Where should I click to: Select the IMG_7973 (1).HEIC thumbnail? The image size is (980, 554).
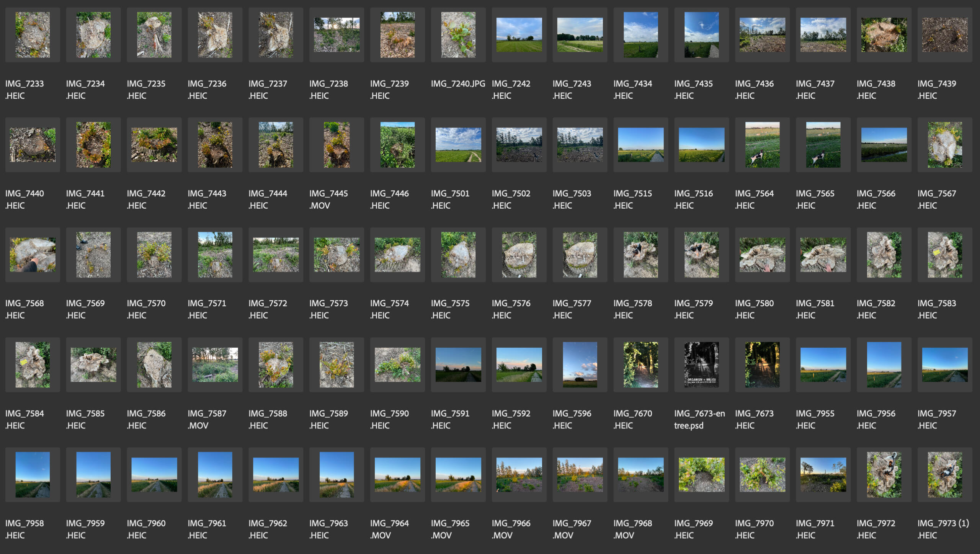pos(944,474)
